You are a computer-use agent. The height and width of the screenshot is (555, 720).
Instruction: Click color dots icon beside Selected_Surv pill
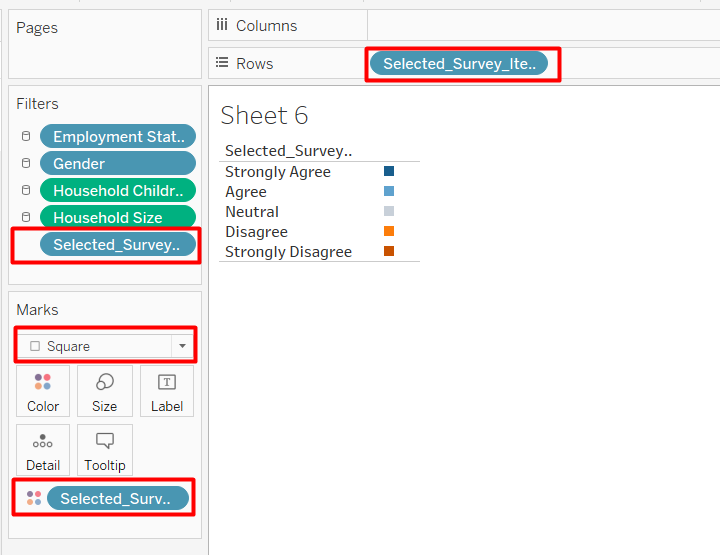(34, 498)
